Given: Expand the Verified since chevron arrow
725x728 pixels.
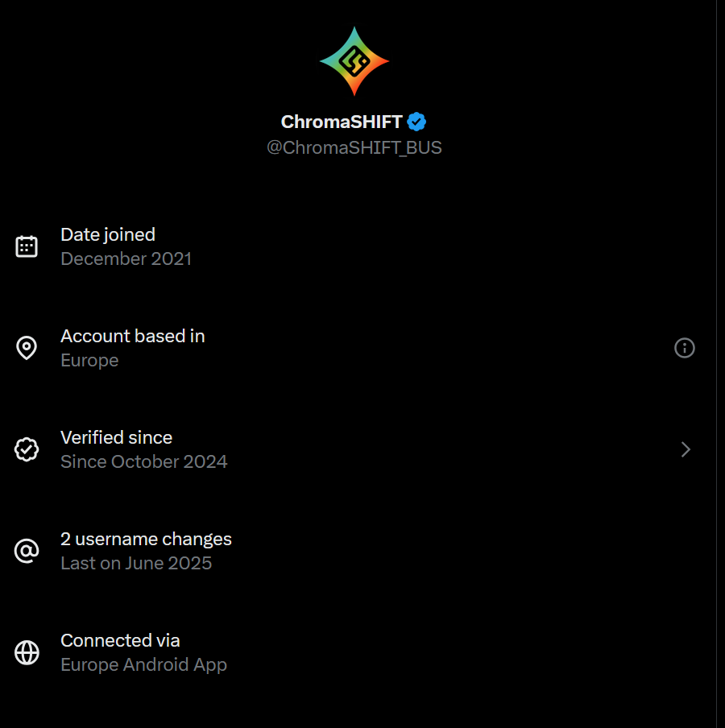Looking at the screenshot, I should click(686, 449).
